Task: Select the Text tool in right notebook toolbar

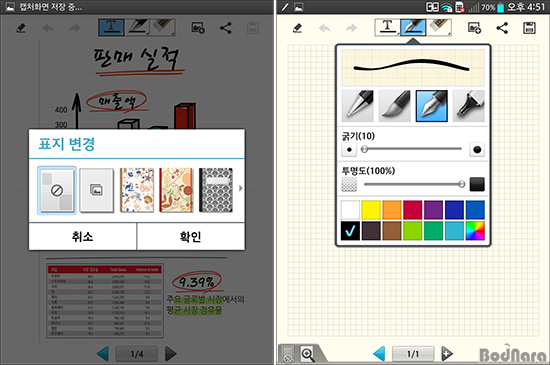Action: pyautogui.click(x=387, y=27)
